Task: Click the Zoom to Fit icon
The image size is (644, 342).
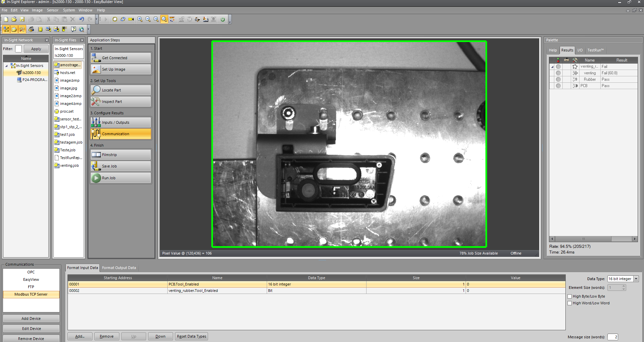Action: tap(164, 20)
